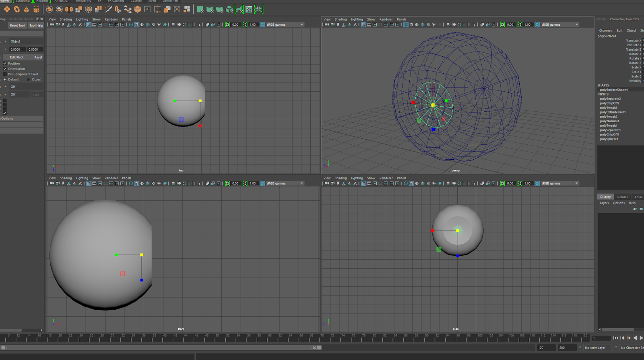
Task: Toggle the checked box above Options section
Action: tap(5, 113)
